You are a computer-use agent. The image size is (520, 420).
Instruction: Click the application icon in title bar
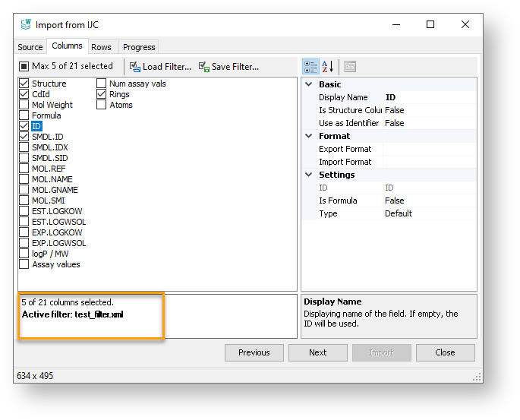[25, 25]
